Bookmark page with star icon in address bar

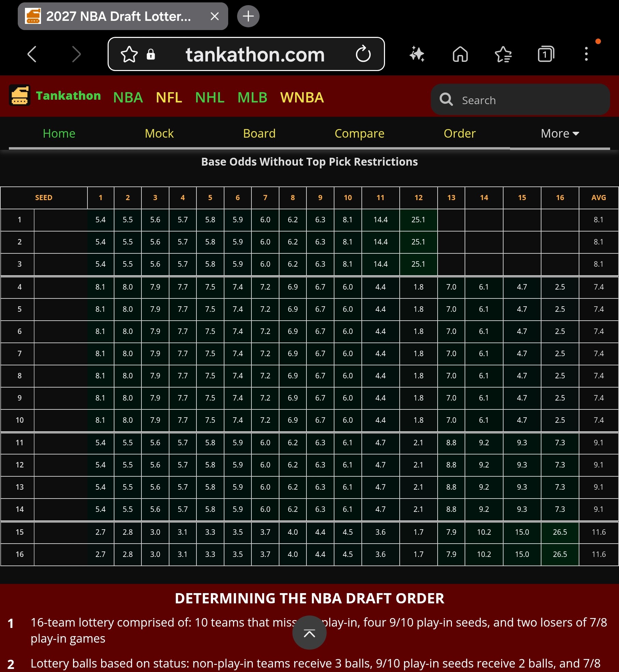(129, 54)
